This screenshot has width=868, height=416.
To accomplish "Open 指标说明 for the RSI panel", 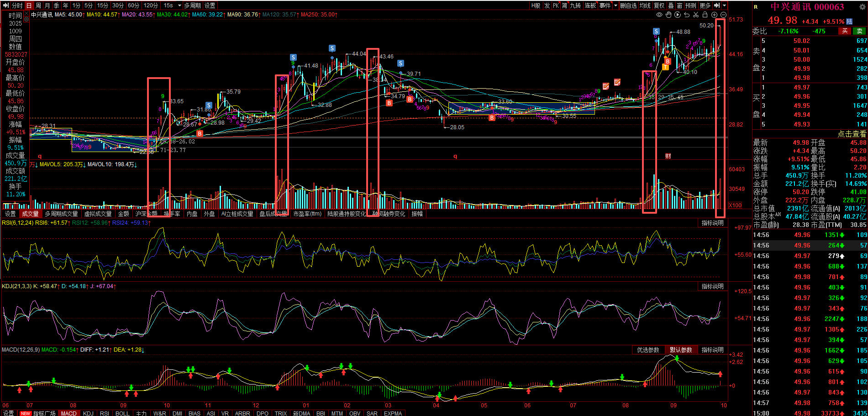I will click(x=713, y=223).
